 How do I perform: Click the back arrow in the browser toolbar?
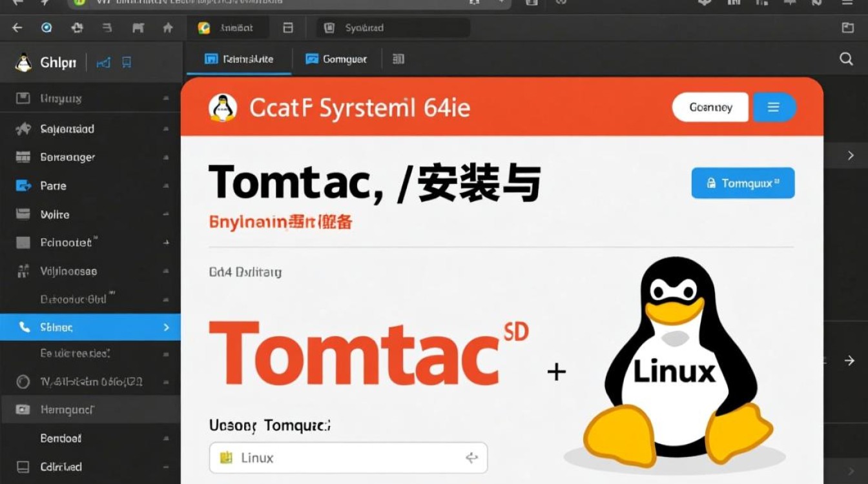point(17,28)
